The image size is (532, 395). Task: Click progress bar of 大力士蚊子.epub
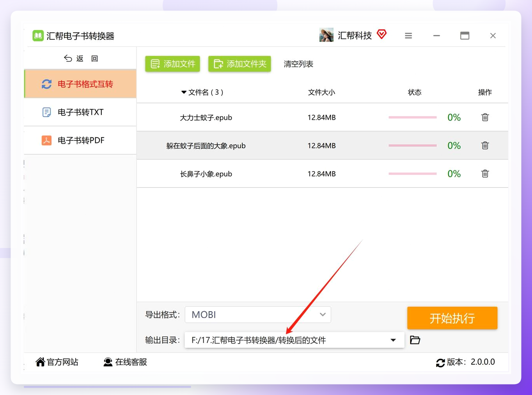(412, 117)
